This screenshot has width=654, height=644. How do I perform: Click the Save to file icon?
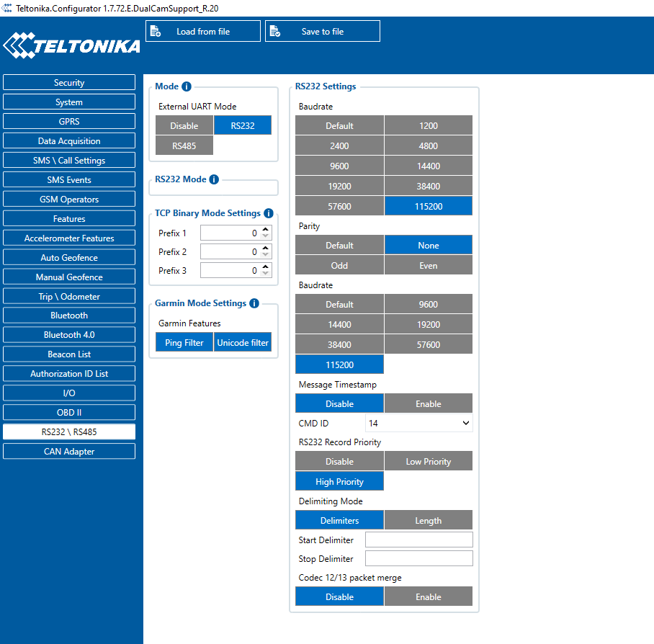pos(275,31)
